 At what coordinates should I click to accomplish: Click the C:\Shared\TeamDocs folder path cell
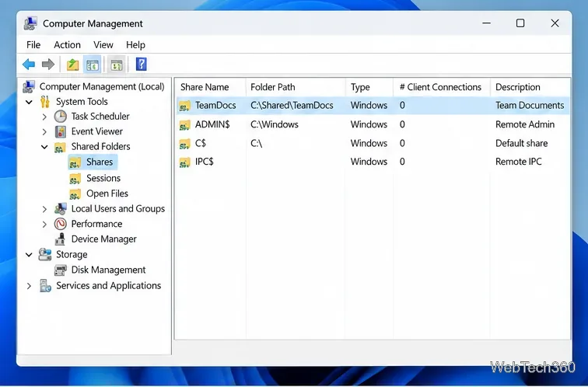[x=292, y=105]
